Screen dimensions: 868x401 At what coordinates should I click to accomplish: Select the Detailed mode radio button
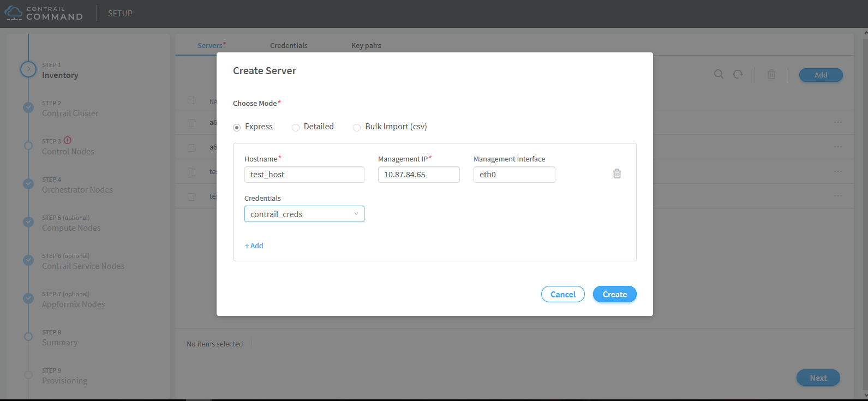tap(296, 127)
